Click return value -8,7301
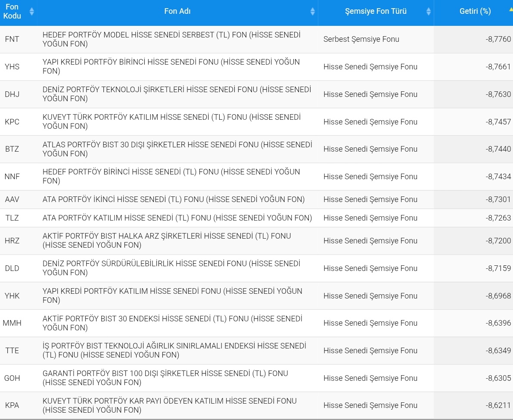The height and width of the screenshot is (420, 513). click(498, 199)
